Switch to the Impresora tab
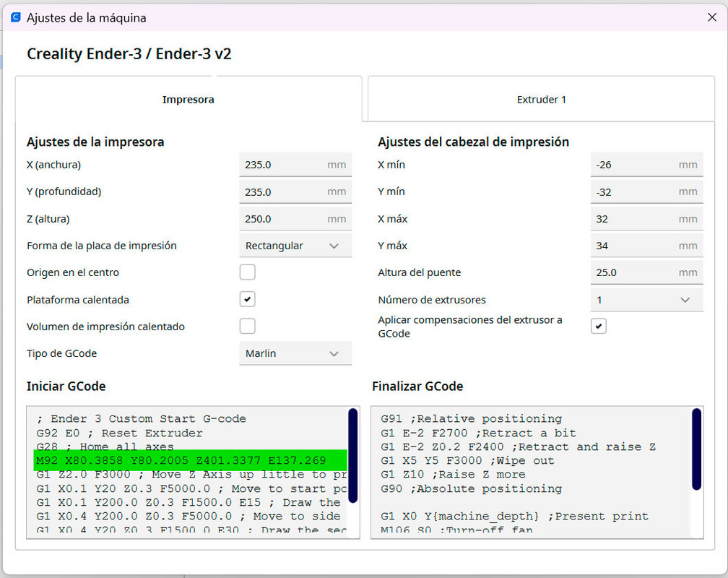This screenshot has width=728, height=578. pos(188,100)
